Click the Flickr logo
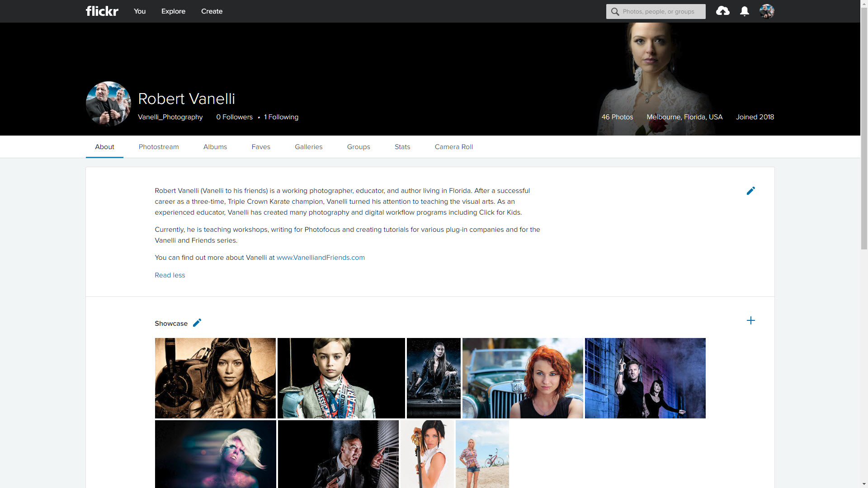The height and width of the screenshot is (488, 868). (102, 11)
